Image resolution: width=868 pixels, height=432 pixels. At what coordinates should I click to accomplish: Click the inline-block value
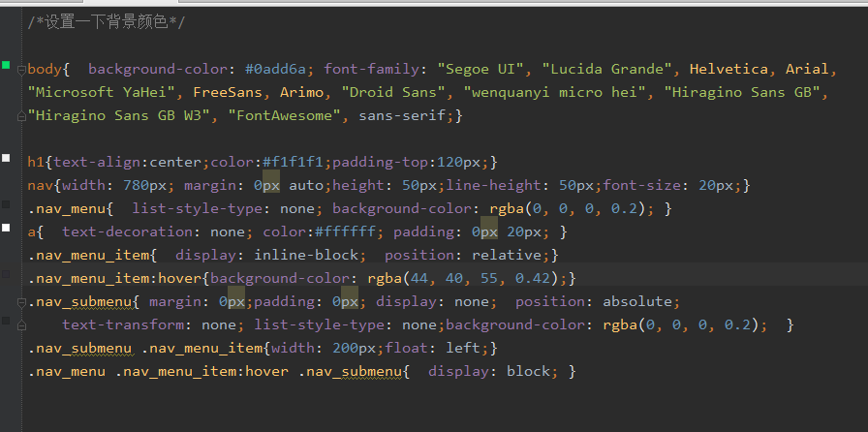pyautogui.click(x=306, y=256)
